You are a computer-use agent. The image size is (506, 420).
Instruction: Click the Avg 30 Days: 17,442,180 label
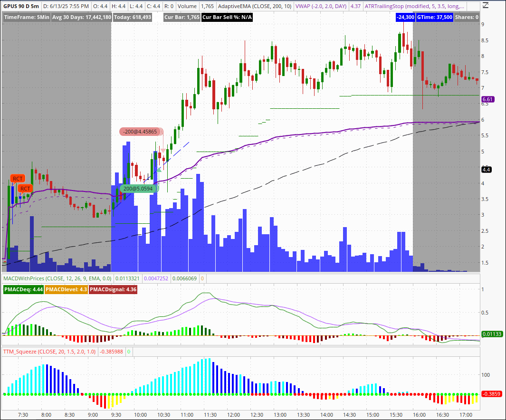point(82,17)
